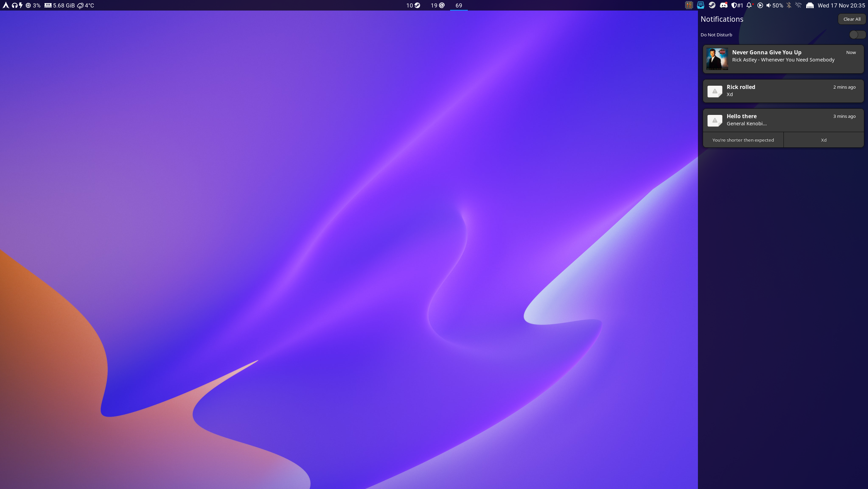Viewport: 868px width, 489px height.
Task: Click the media play circle icon
Action: tap(760, 5)
